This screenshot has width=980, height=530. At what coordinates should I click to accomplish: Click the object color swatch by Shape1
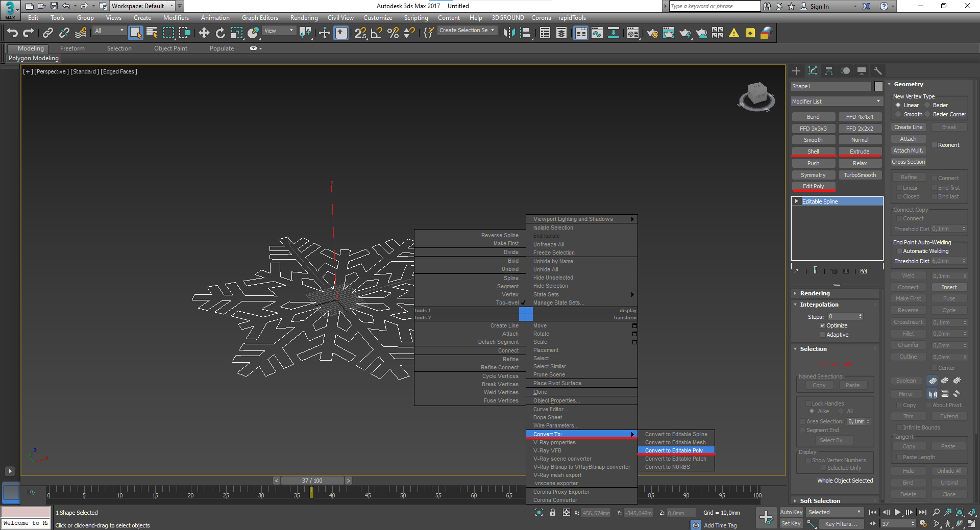point(878,86)
